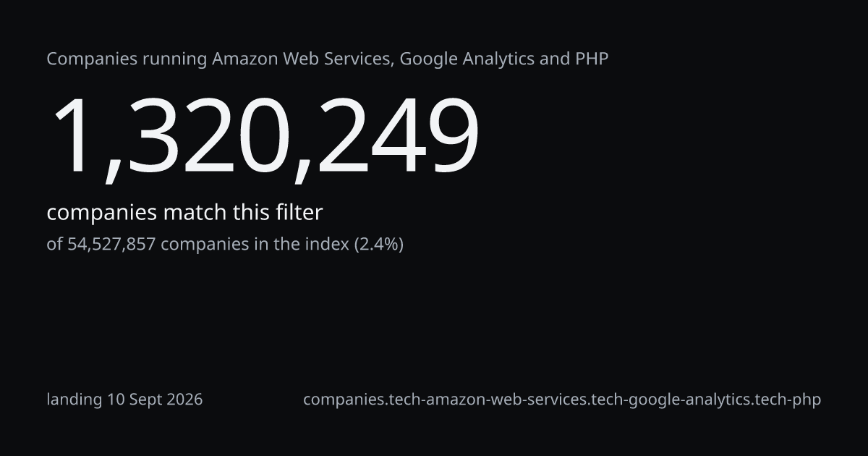Screen dimensions: 868x456
Task: Click the "companies match this filter" line
Action: point(184,213)
